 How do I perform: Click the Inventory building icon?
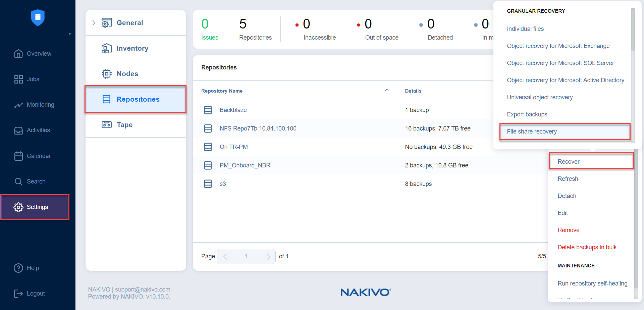106,48
